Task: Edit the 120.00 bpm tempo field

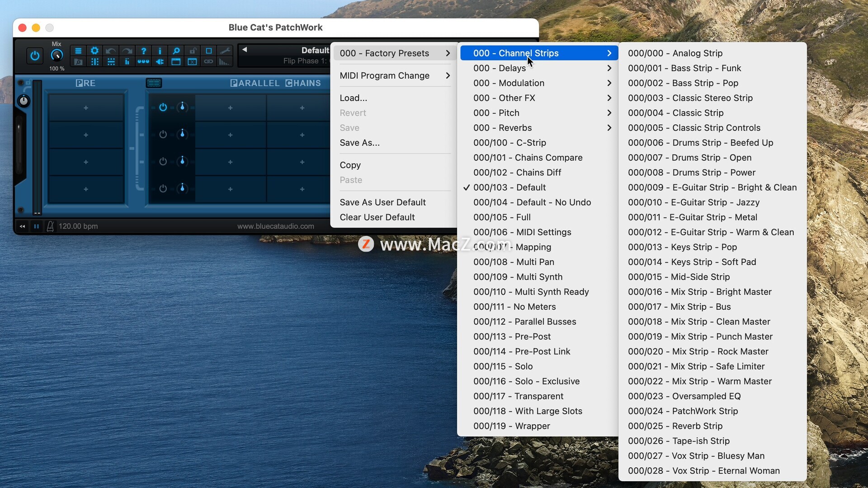Action: click(x=78, y=226)
